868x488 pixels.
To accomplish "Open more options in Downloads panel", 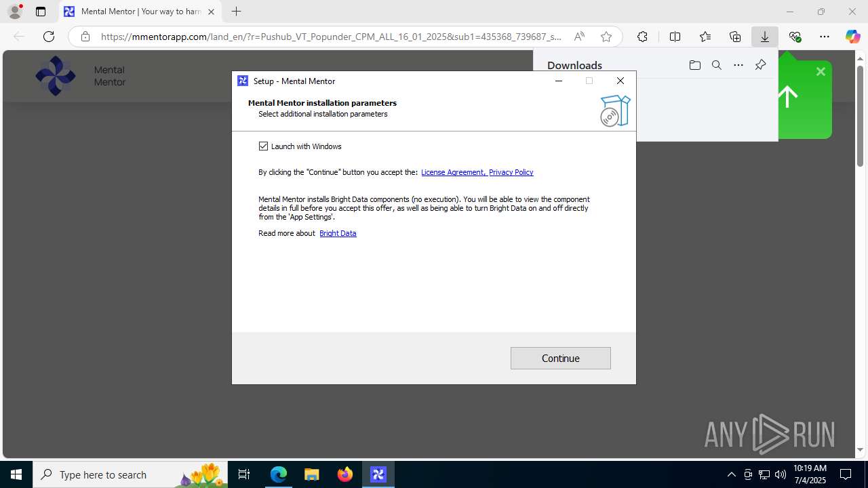I will [x=738, y=65].
